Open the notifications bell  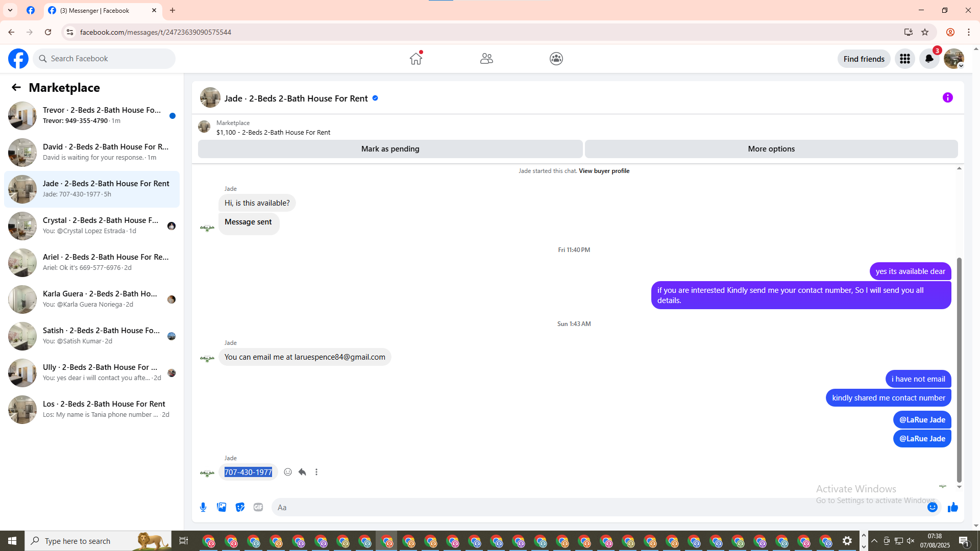pos(929,59)
